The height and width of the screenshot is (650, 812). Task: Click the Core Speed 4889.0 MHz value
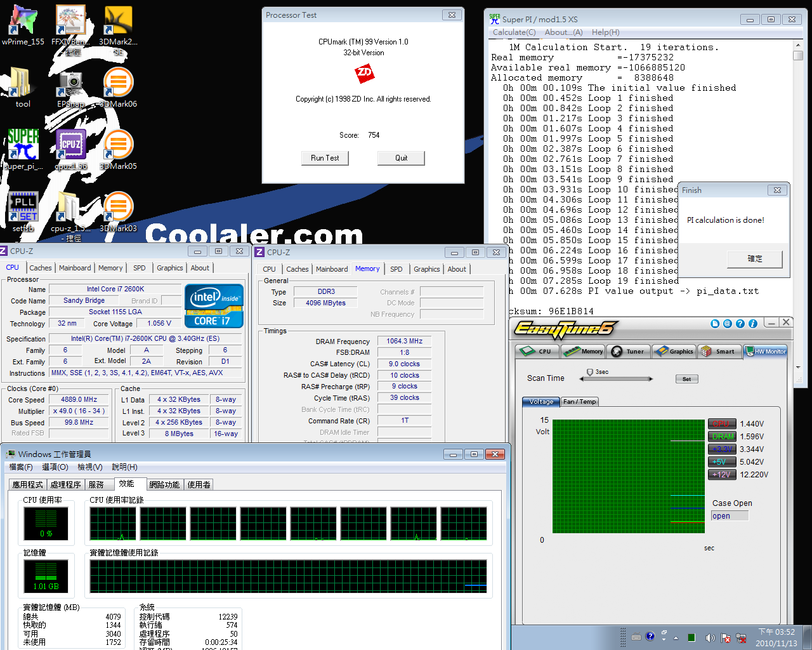pos(79,400)
